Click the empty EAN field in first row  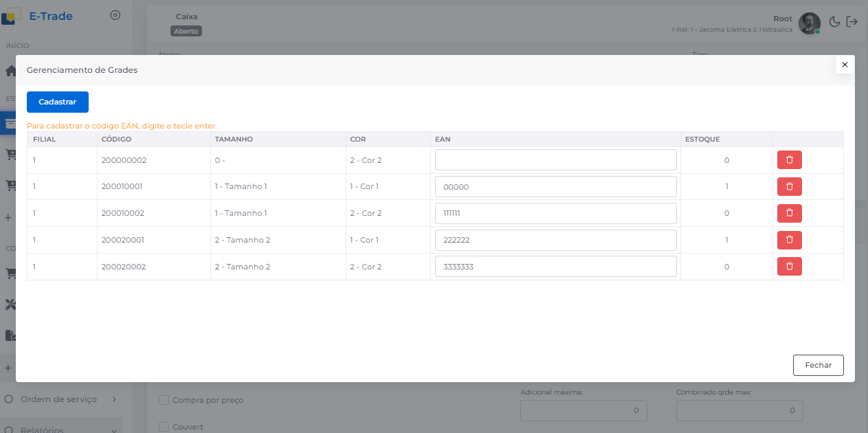pos(555,160)
